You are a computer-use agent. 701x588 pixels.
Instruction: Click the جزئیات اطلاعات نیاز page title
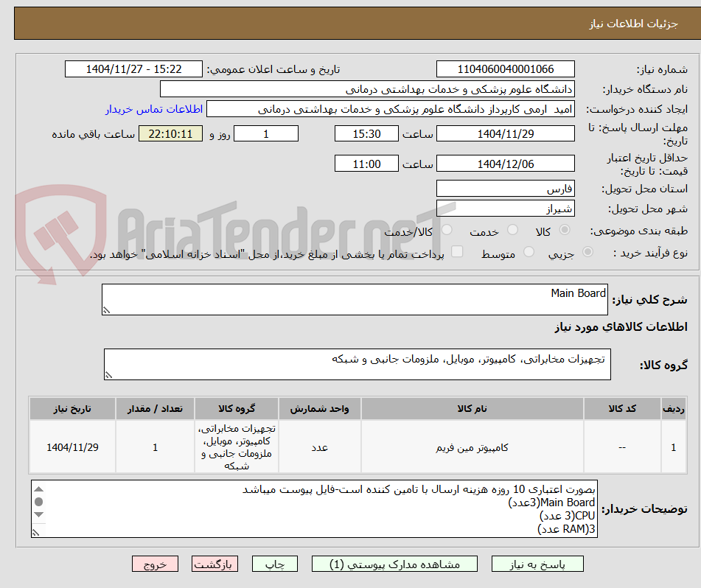pos(633,24)
